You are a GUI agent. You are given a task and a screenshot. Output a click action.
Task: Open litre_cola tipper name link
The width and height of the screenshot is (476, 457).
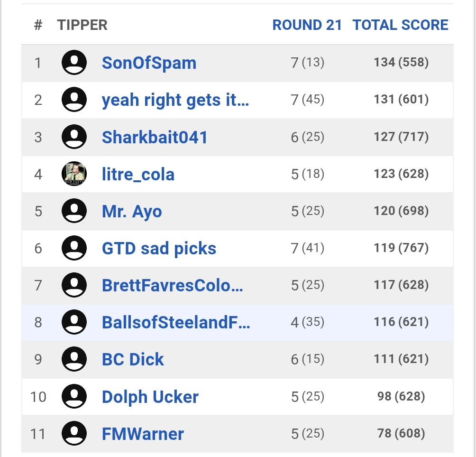[138, 175]
